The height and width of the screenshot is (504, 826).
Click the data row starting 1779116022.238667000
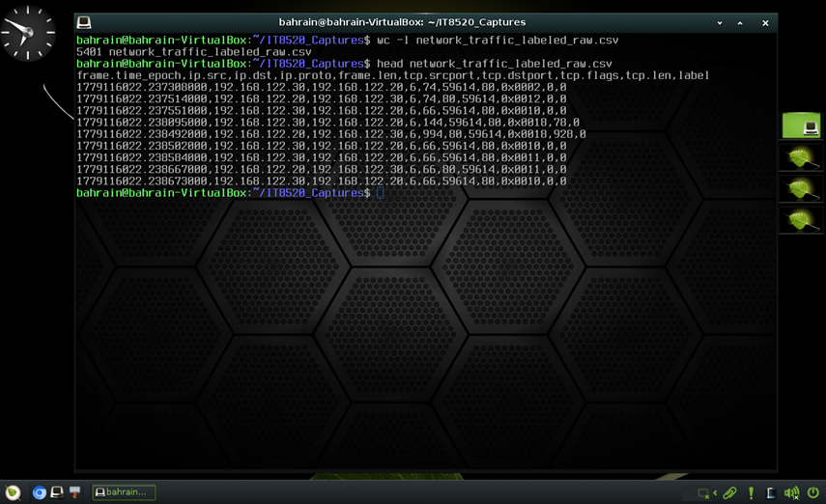(x=322, y=170)
